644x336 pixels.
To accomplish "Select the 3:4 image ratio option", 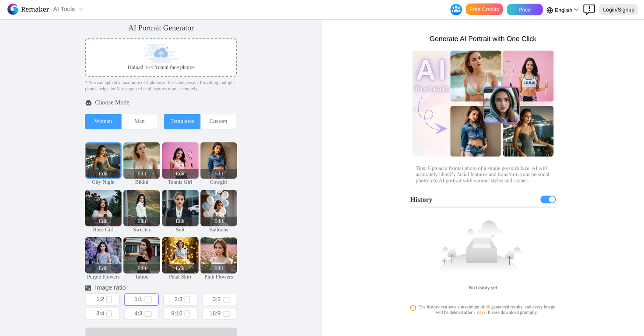I will pos(102,313).
